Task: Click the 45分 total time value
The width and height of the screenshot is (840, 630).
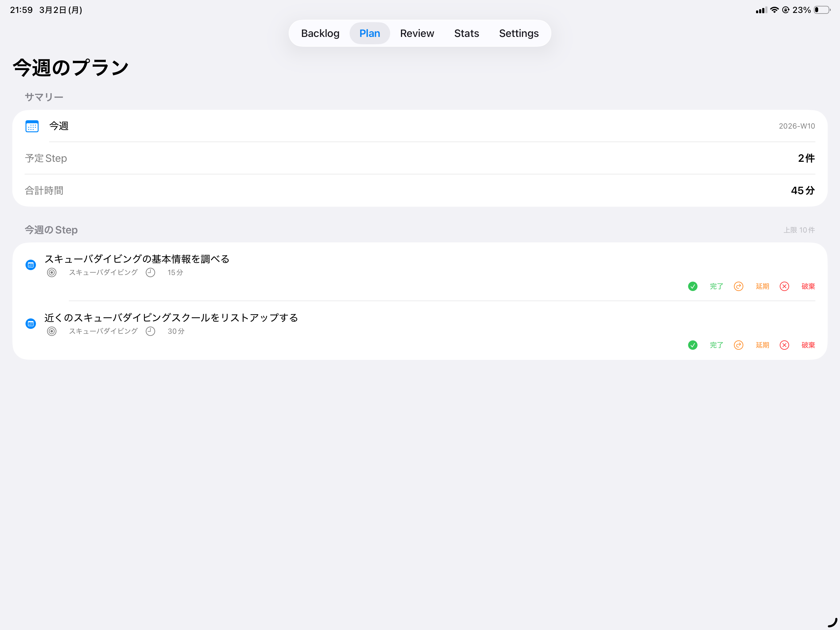Action: 803,190
